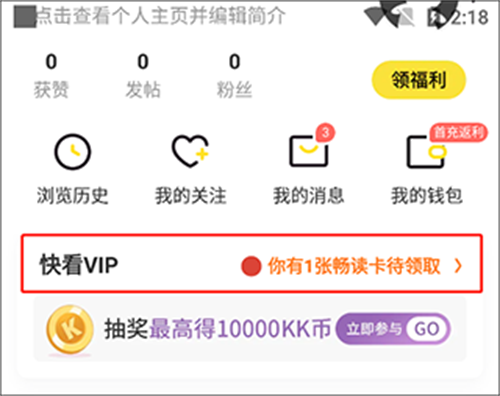Tap the 浏览历史 text label

pos(72,195)
